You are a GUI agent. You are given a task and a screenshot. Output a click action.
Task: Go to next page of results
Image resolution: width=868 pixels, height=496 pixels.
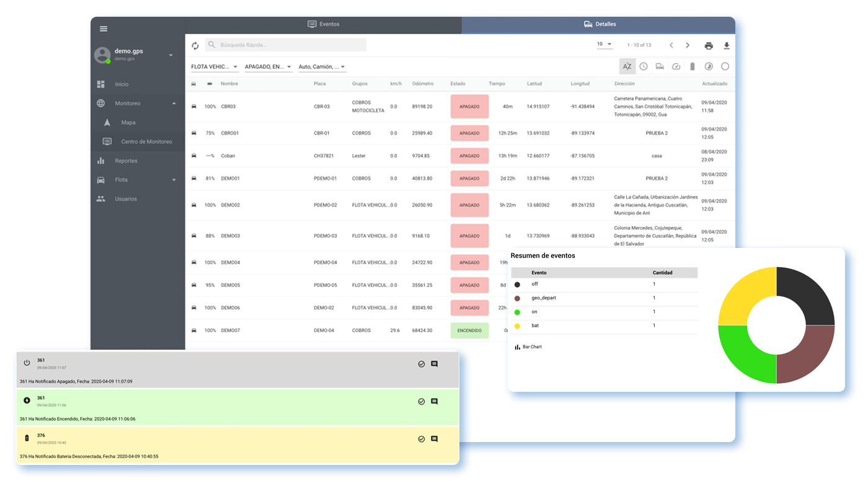click(688, 45)
